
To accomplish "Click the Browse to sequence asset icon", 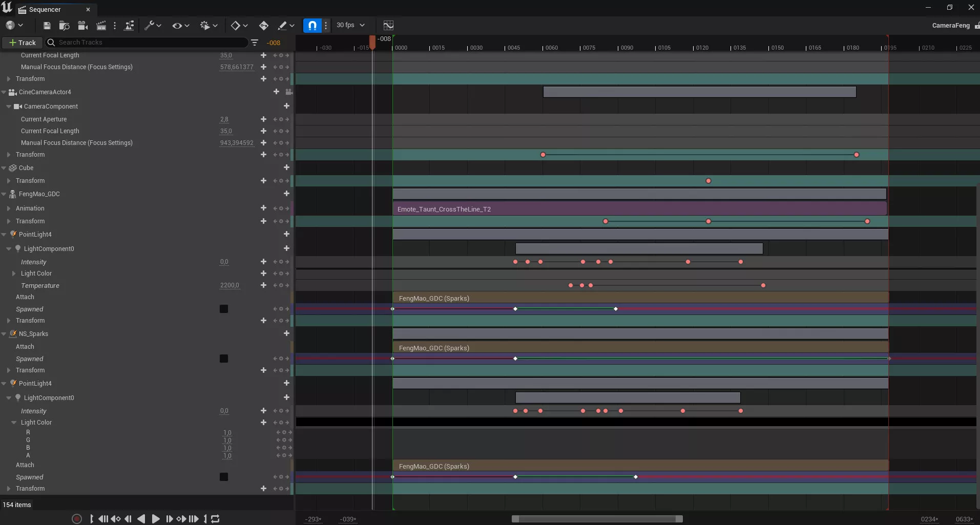I will (64, 26).
